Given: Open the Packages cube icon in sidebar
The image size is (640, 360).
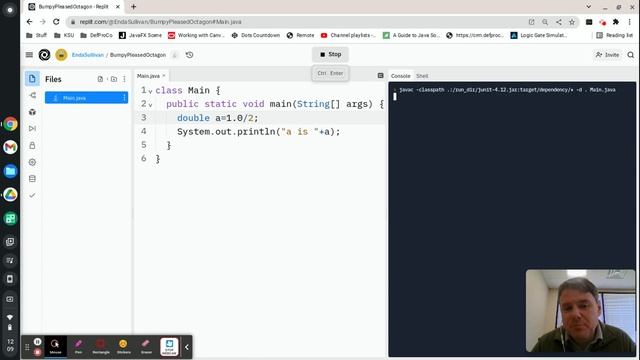Looking at the screenshot, I should coord(32,112).
